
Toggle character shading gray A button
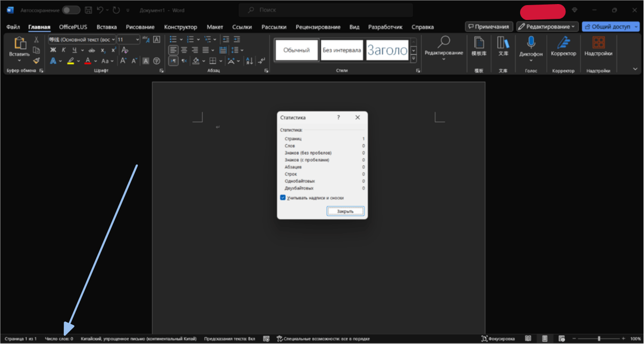click(x=145, y=61)
